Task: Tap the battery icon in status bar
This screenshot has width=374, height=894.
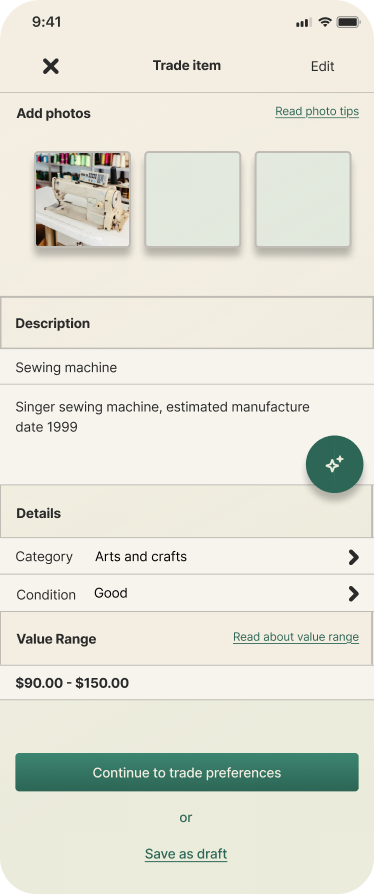Action: tap(348, 22)
